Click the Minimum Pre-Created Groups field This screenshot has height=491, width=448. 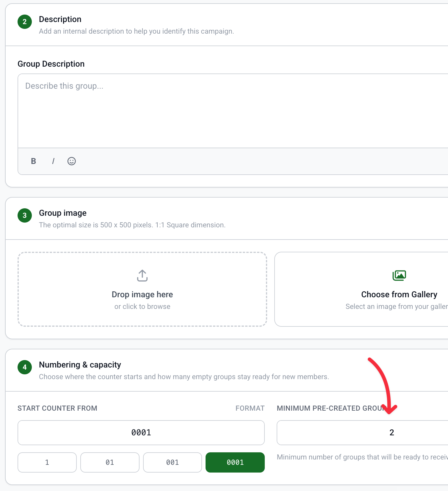click(362, 433)
